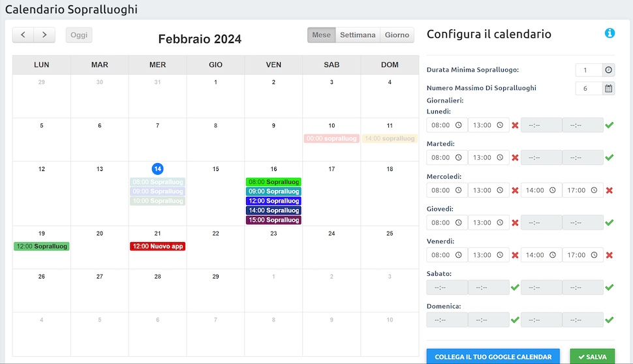The height and width of the screenshot is (364, 633).
Task: Go to the next month arrow
Action: tap(44, 35)
